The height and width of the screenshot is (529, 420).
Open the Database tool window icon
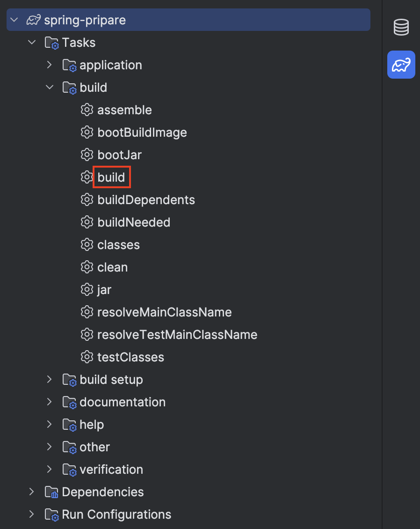click(401, 28)
